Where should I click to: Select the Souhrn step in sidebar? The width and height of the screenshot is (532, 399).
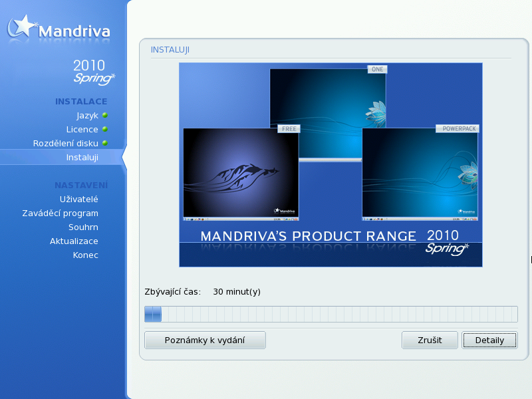(83, 227)
